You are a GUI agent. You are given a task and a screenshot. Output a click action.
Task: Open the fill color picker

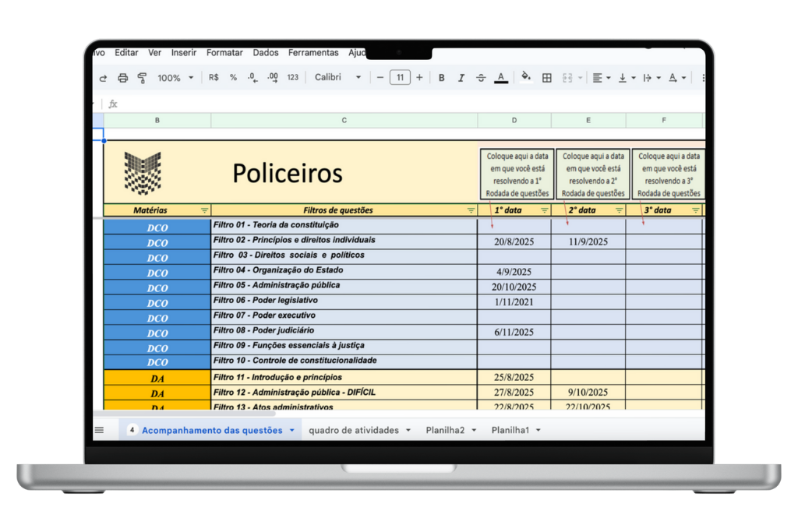click(x=526, y=77)
